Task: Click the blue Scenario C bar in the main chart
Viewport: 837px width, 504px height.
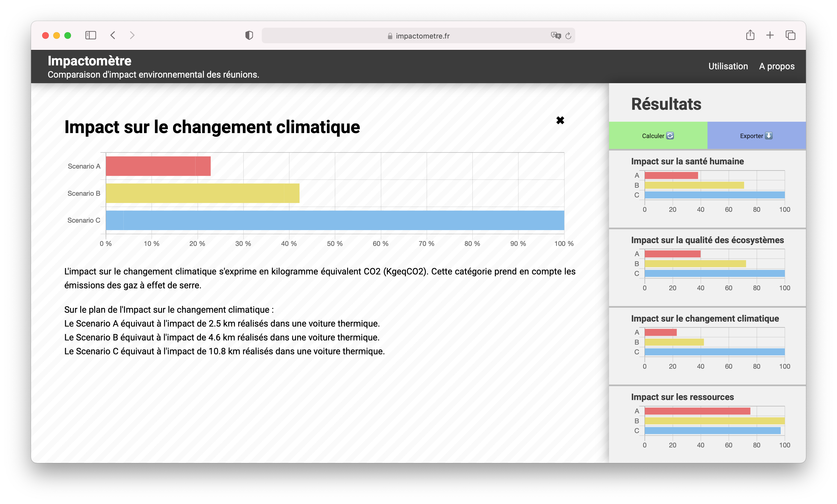Action: click(334, 220)
